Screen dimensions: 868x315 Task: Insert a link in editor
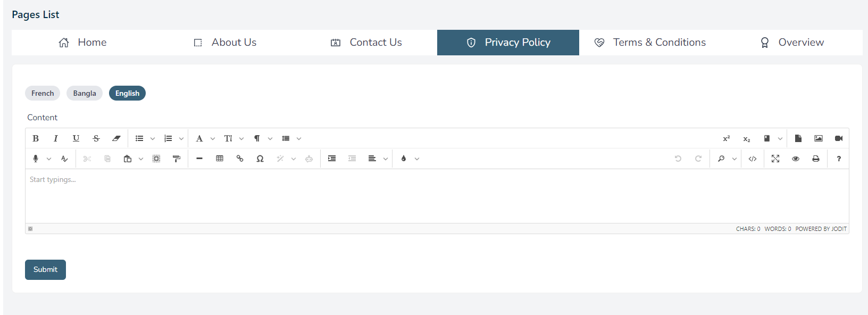pyautogui.click(x=240, y=159)
